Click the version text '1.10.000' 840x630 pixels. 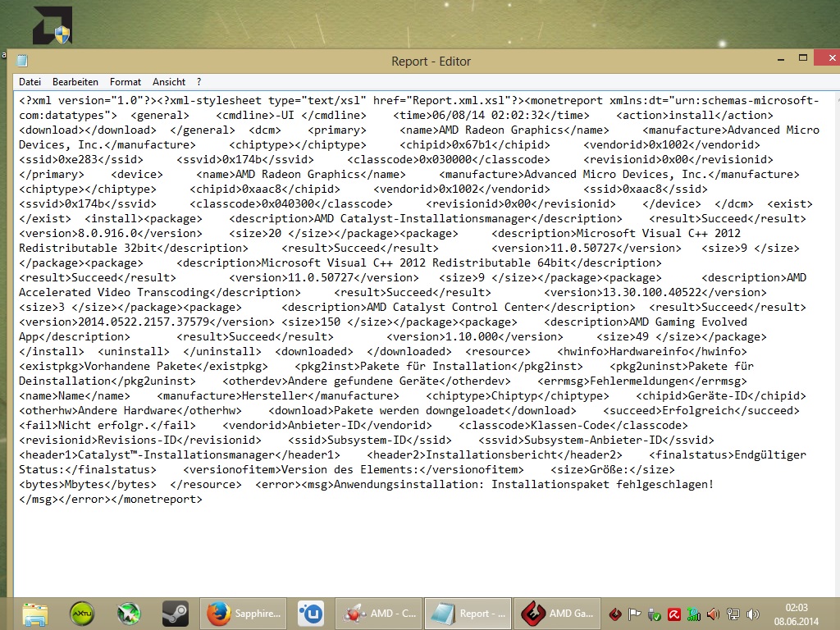(472, 337)
